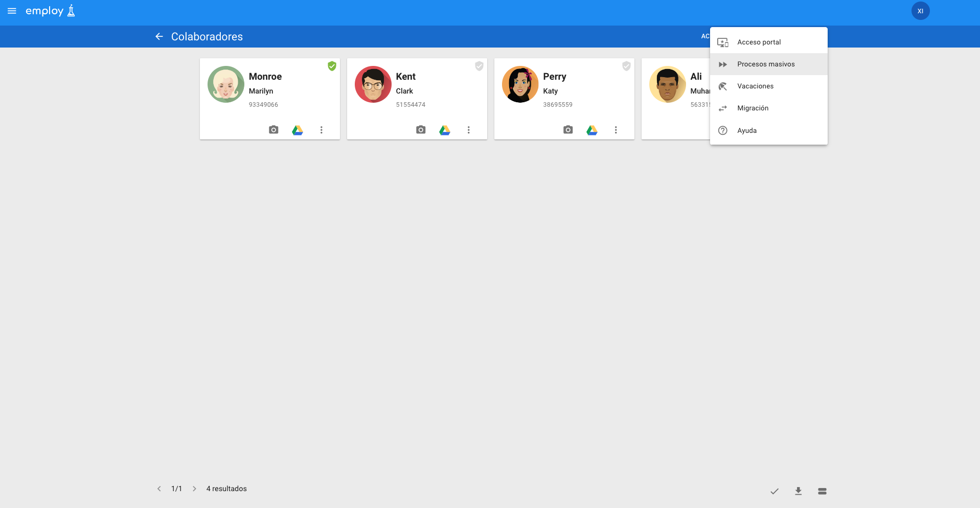This screenshot has height=508, width=980.
Task: Click the fast-forward Procesos masivos icon
Action: [x=723, y=64]
